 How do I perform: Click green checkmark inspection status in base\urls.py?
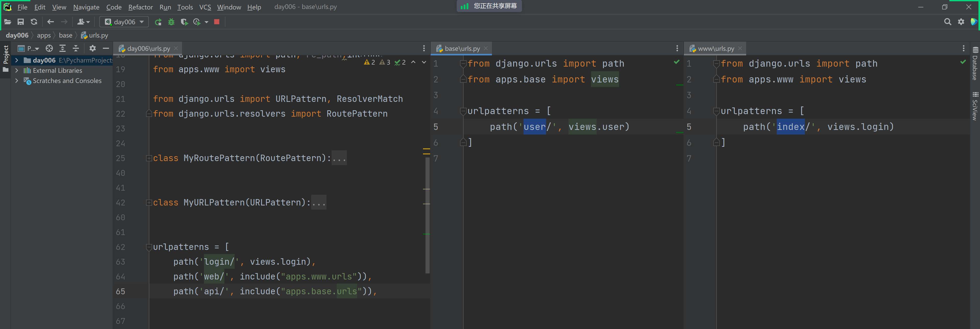pyautogui.click(x=676, y=62)
